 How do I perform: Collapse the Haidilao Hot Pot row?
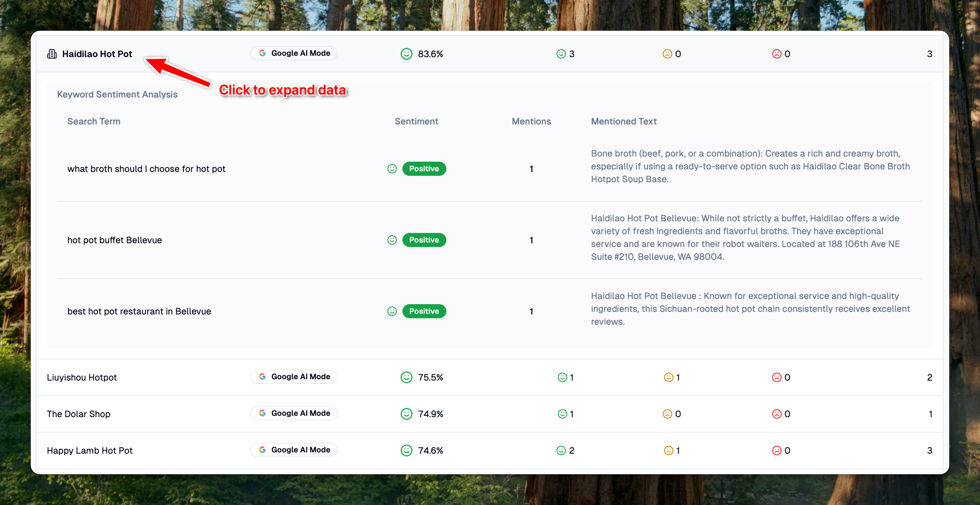(97, 54)
